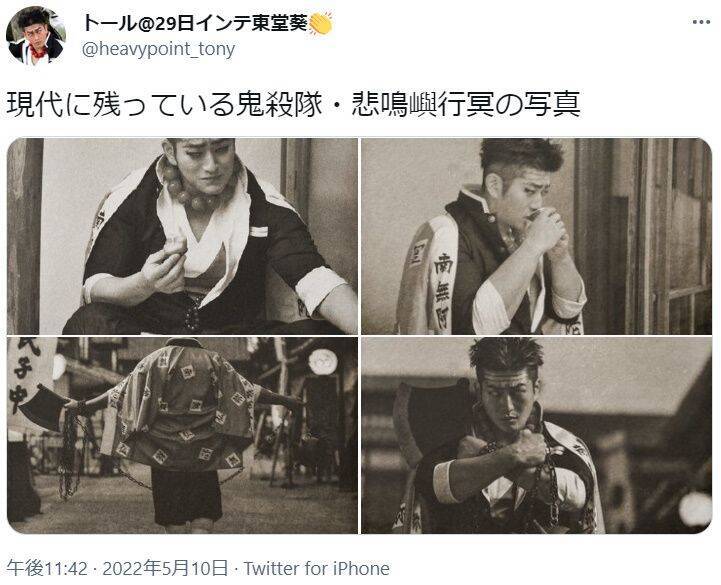Open the bottom-right photo of man gripping chain
The width and height of the screenshot is (721, 585).
coord(537,436)
